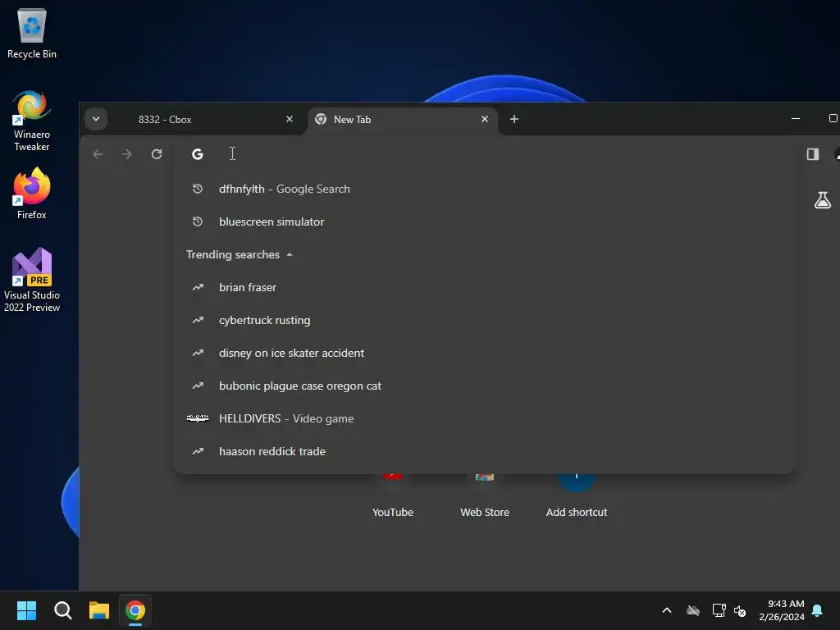The height and width of the screenshot is (630, 840).
Task: Choose cybertruck rusting trending search
Action: [x=485, y=321]
